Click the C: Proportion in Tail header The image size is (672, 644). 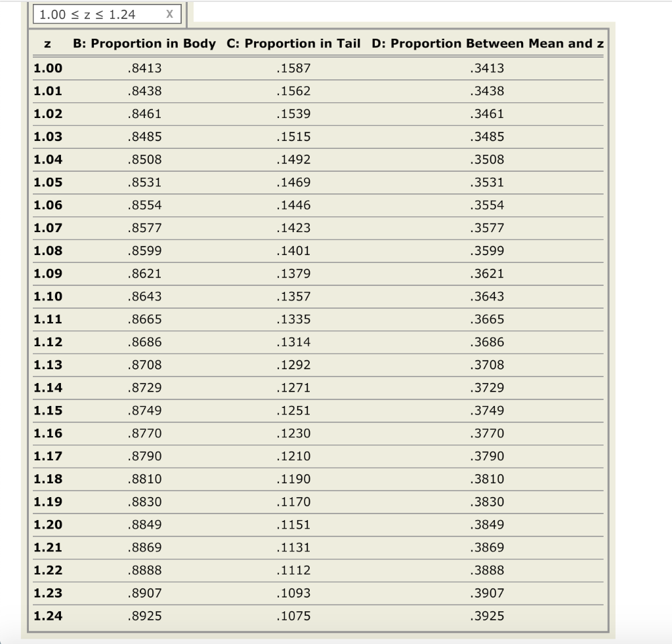click(x=293, y=44)
